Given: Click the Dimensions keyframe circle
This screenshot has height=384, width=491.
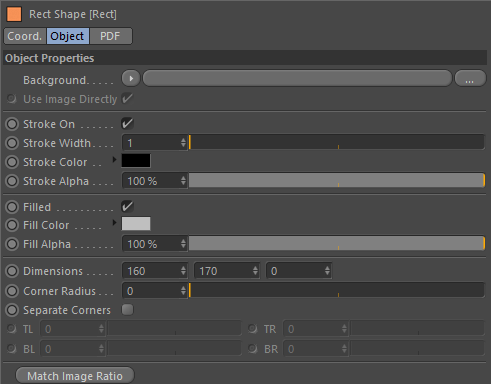Looking at the screenshot, I should coord(12,271).
